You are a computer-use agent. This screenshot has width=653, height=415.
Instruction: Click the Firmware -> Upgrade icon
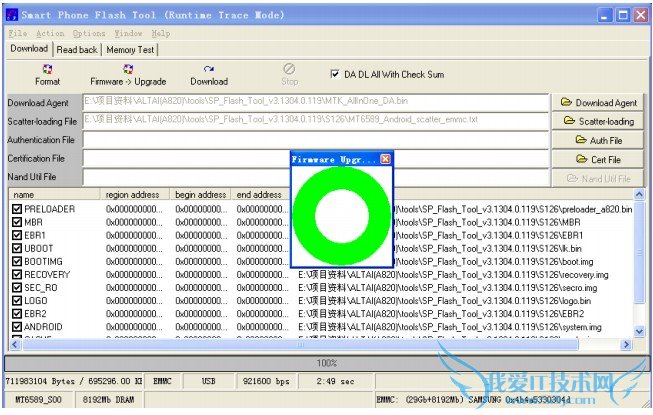pyautogui.click(x=128, y=69)
